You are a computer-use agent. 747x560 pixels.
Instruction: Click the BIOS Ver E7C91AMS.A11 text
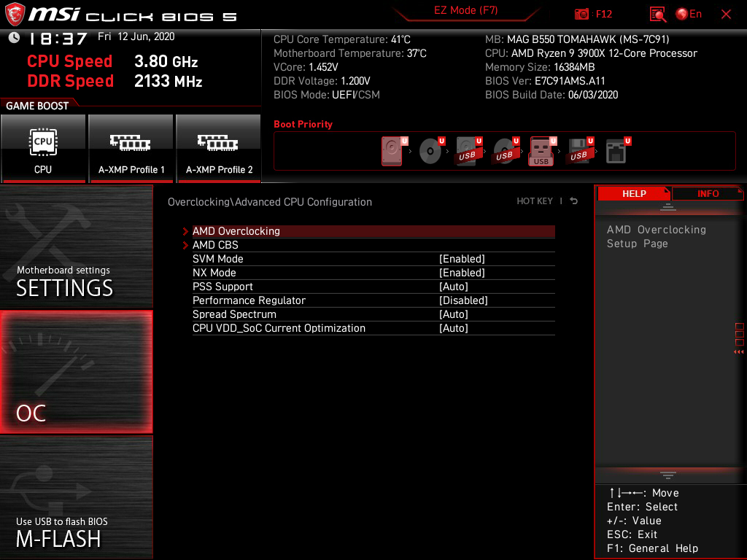tap(545, 81)
